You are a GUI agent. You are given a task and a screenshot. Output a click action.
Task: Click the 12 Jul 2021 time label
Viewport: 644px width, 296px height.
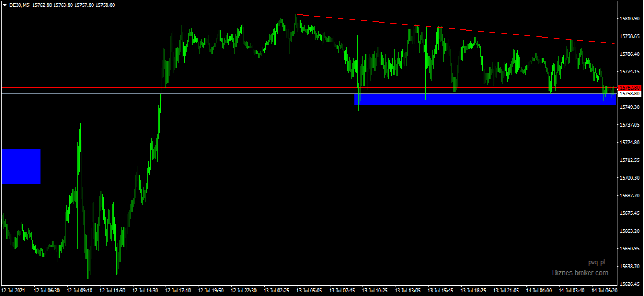(x=13, y=291)
